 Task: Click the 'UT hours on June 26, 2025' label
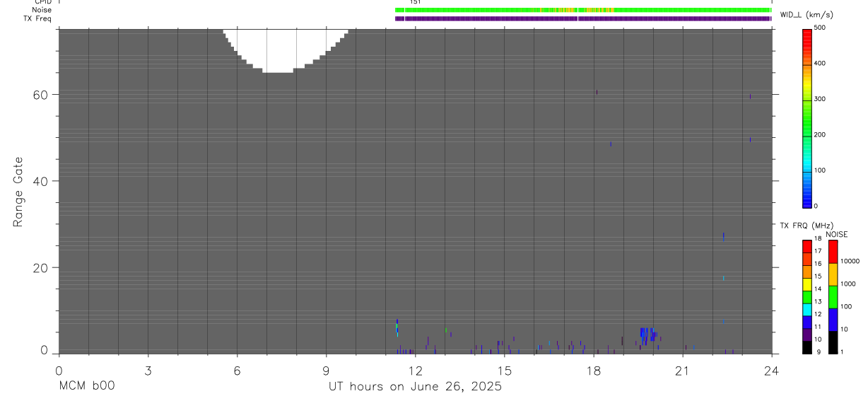tap(415, 387)
